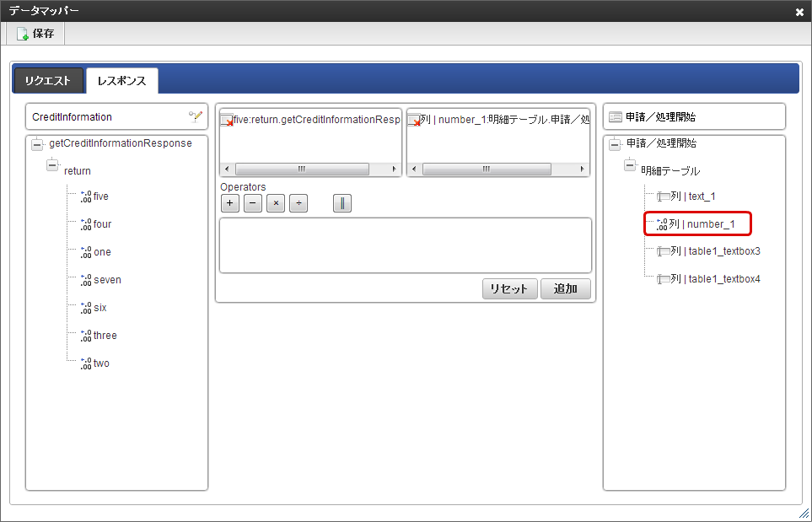
Task: Select the three tree item
Action: 105,336
